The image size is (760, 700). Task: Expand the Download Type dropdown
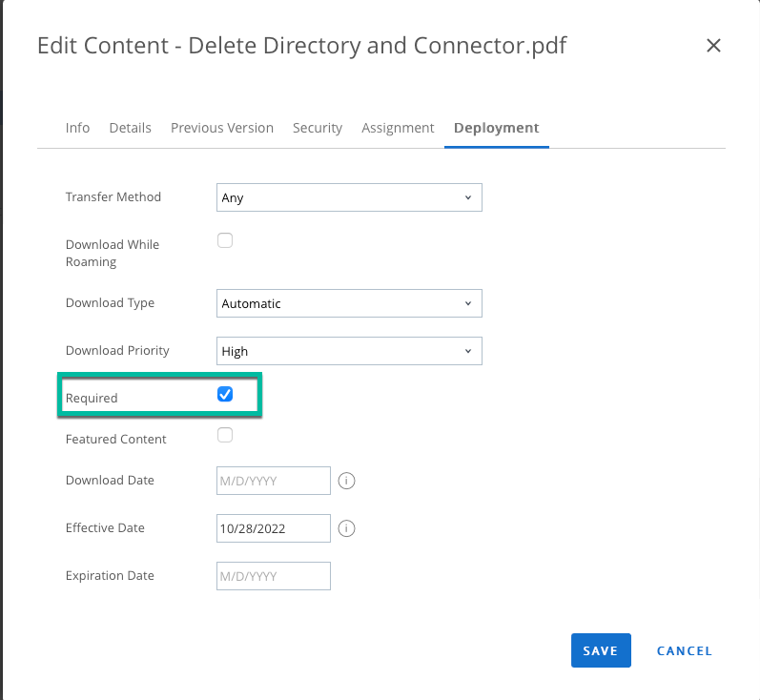click(x=349, y=303)
